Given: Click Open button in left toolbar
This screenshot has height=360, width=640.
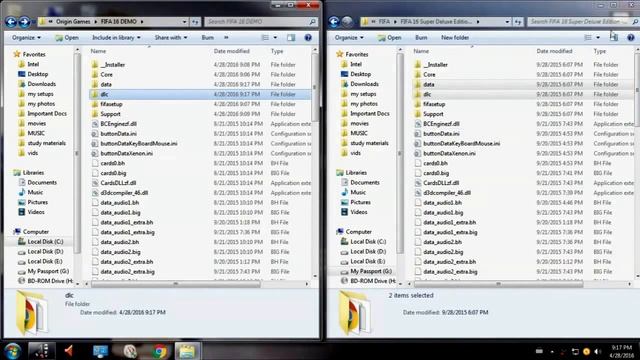Looking at the screenshot, I should 67,38.
